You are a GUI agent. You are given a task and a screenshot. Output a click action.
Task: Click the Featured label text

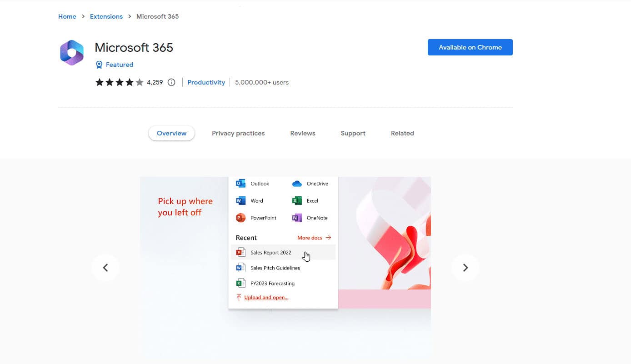click(x=120, y=65)
